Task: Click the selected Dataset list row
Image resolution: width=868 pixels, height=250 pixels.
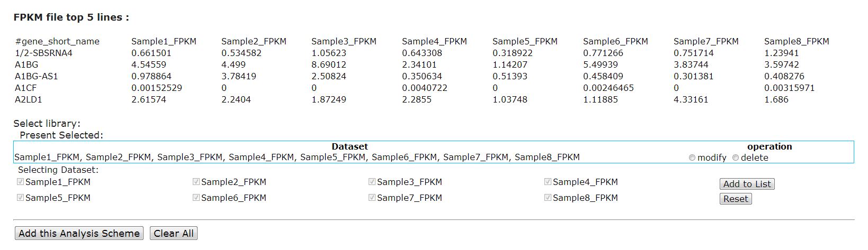Action: [x=297, y=157]
